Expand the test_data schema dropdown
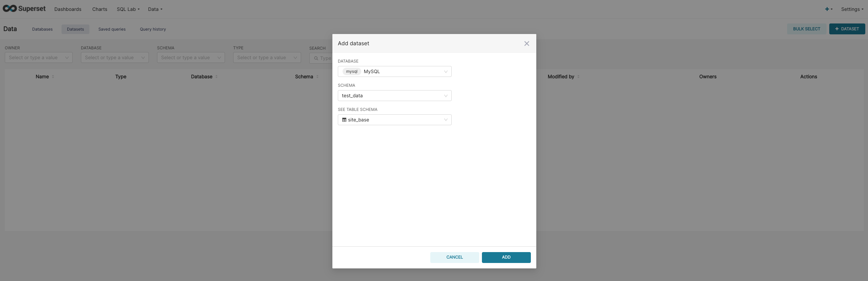Image resolution: width=868 pixels, height=281 pixels. coord(395,96)
